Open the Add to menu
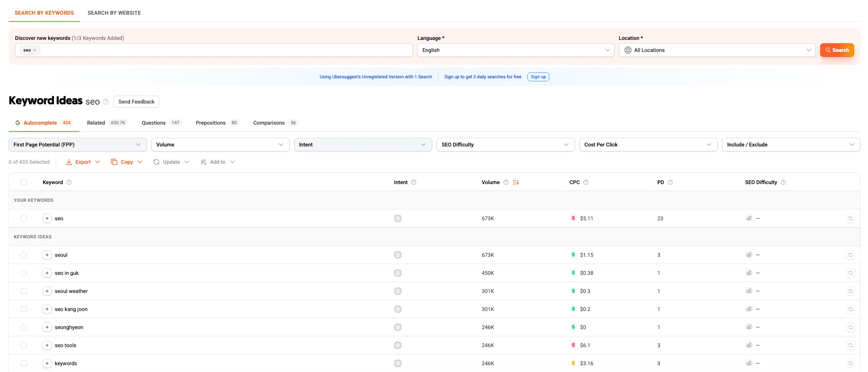The width and height of the screenshot is (868, 372). (x=217, y=162)
